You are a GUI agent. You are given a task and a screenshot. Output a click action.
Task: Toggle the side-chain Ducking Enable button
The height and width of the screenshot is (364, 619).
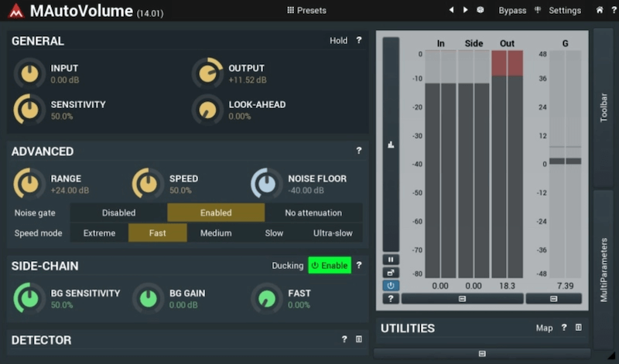(x=330, y=266)
